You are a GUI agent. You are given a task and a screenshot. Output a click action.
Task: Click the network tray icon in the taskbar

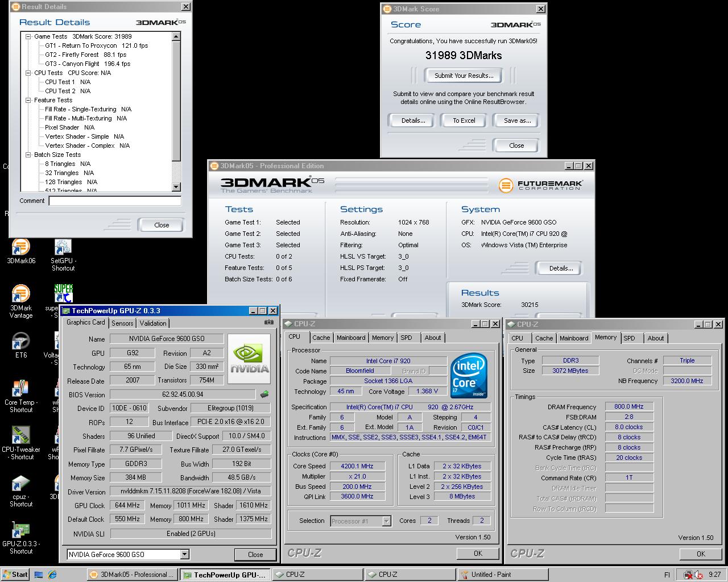pos(688,575)
